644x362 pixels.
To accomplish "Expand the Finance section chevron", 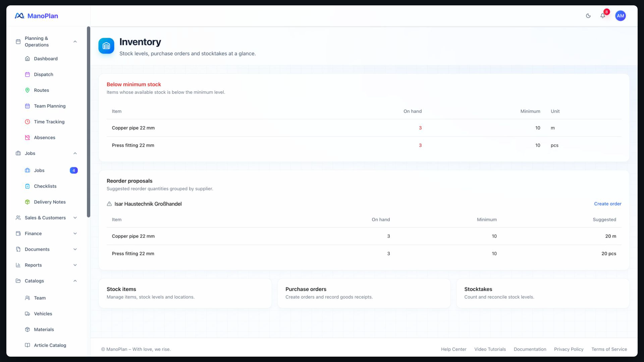I will tap(75, 233).
